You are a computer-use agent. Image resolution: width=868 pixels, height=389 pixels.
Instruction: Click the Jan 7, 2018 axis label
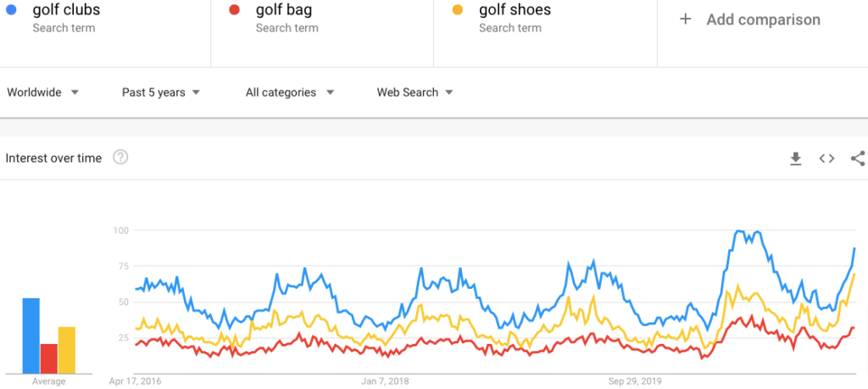point(385,381)
